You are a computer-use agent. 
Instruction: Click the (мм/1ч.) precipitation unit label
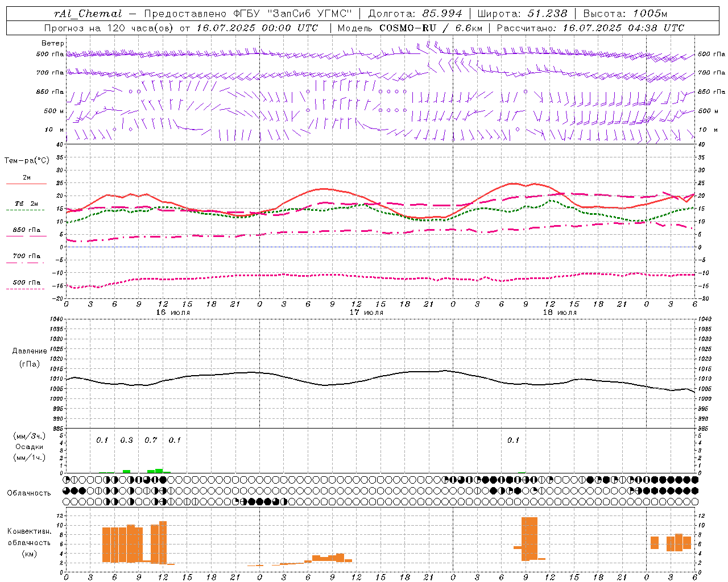[x=30, y=458]
